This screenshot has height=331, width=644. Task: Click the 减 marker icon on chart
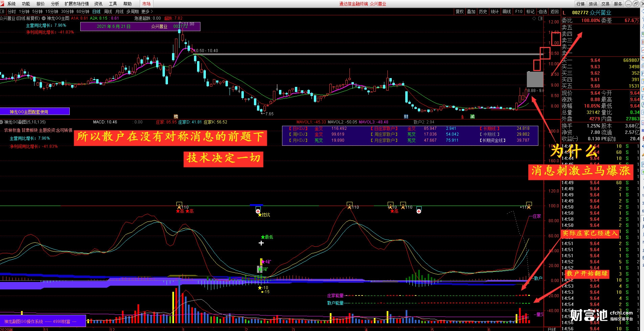pyautogui.click(x=472, y=116)
